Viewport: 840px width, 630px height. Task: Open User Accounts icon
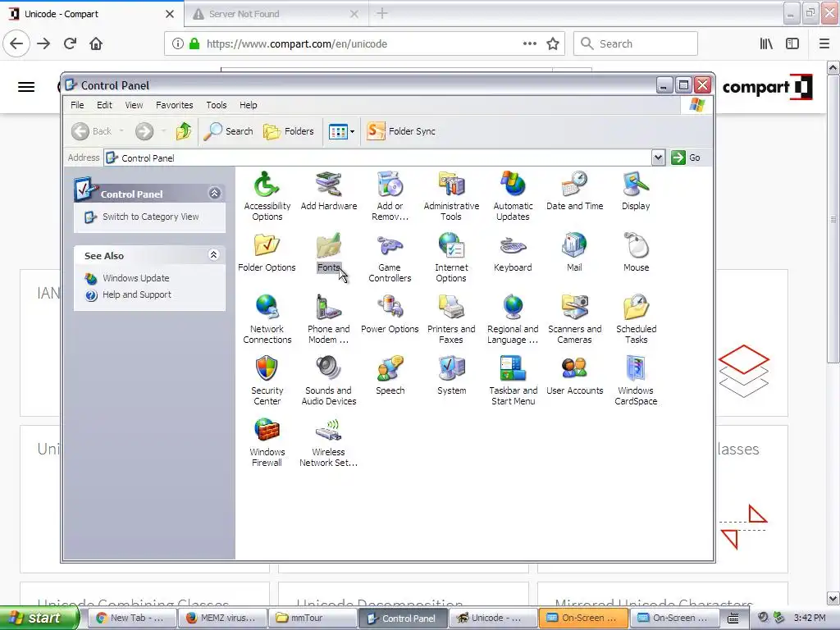click(x=574, y=376)
